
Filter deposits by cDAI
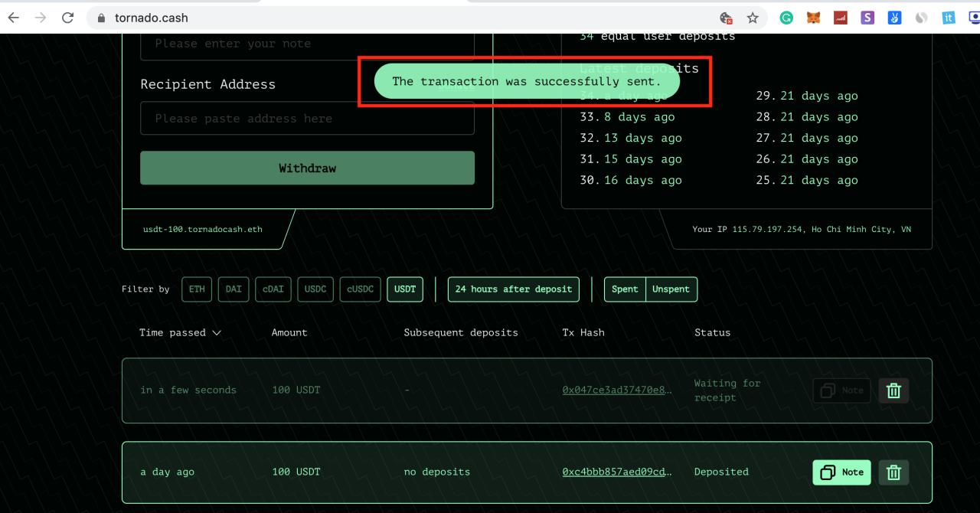[273, 289]
